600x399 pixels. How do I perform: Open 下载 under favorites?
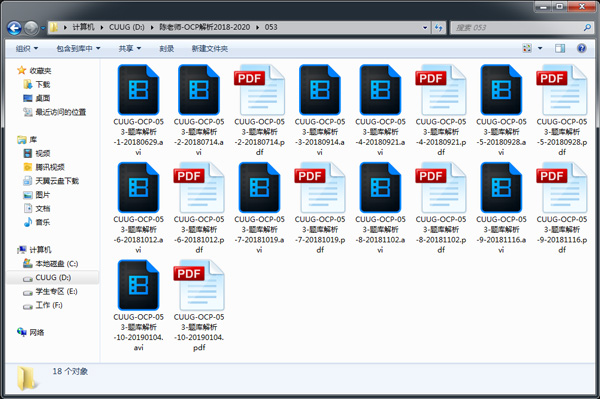[37, 84]
